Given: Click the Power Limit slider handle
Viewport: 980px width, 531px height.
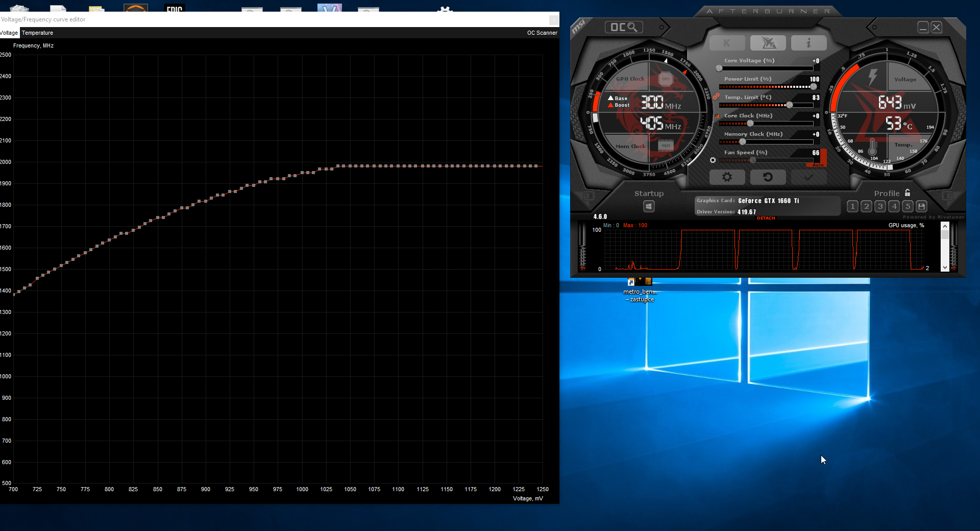Looking at the screenshot, I should pyautogui.click(x=813, y=87).
